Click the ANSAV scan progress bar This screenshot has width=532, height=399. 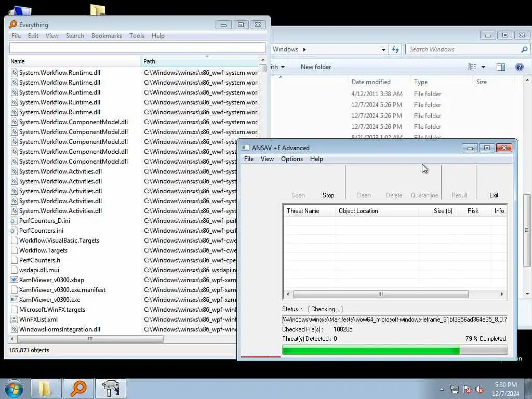pos(395,350)
